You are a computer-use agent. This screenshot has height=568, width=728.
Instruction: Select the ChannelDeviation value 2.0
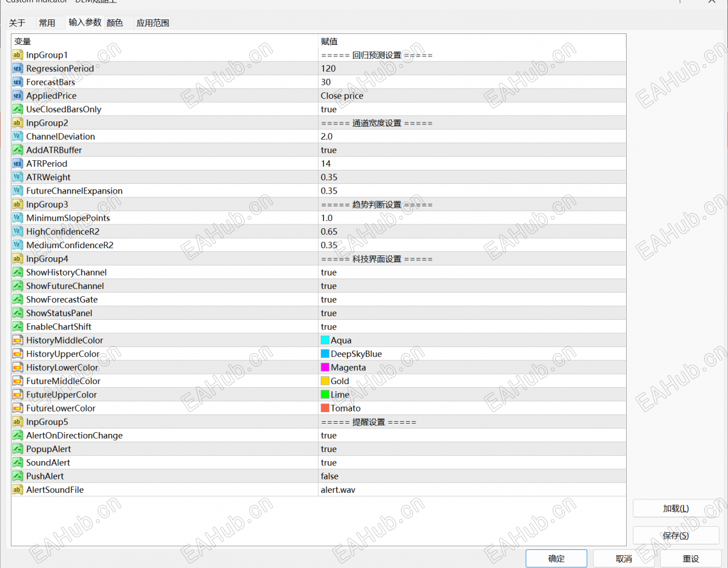[x=472, y=137]
